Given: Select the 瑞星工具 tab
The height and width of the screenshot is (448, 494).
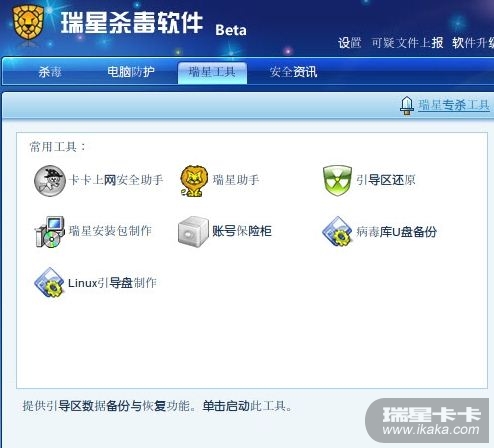Looking at the screenshot, I should [x=212, y=72].
